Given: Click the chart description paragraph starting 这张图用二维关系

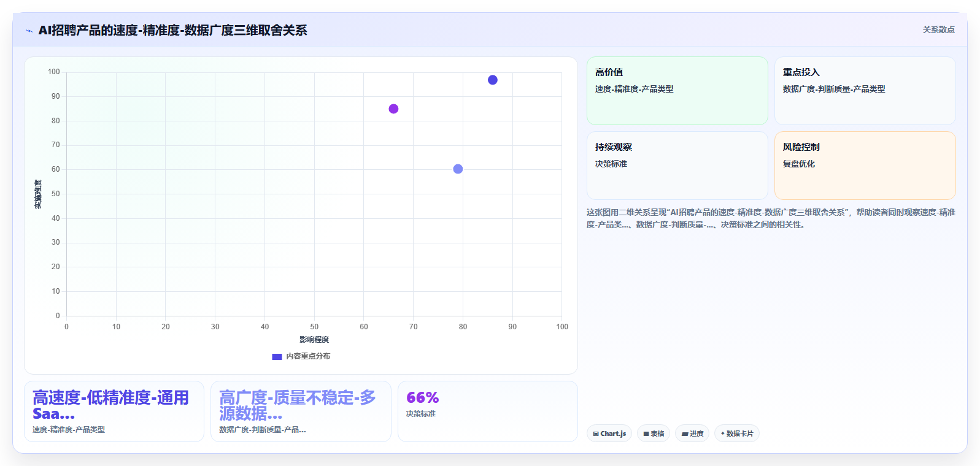Looking at the screenshot, I should click(x=771, y=218).
